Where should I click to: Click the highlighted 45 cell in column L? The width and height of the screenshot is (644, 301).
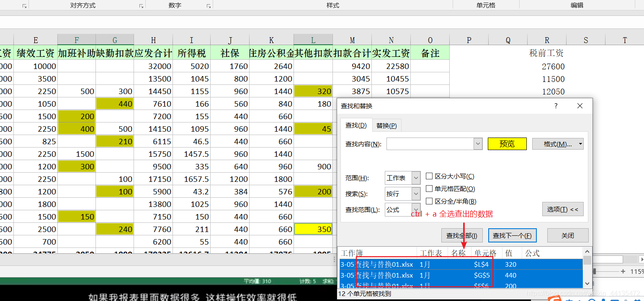tap(313, 129)
